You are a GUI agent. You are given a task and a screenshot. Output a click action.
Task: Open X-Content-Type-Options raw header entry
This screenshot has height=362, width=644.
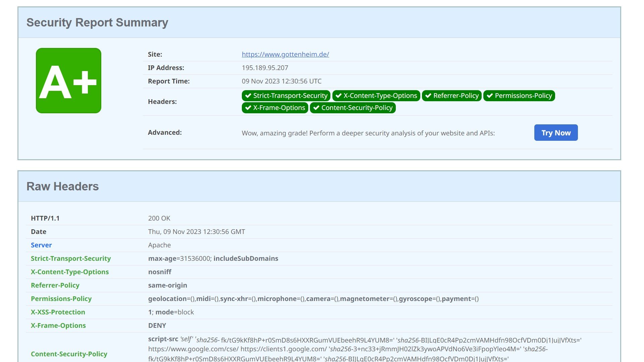tap(70, 272)
